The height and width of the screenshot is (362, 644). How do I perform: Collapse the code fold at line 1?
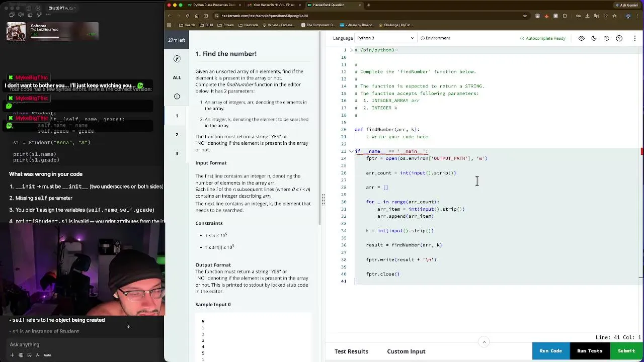point(351,50)
